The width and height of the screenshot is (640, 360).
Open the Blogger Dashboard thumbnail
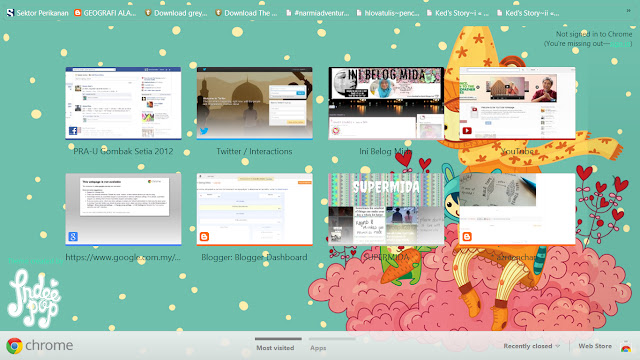(x=255, y=209)
